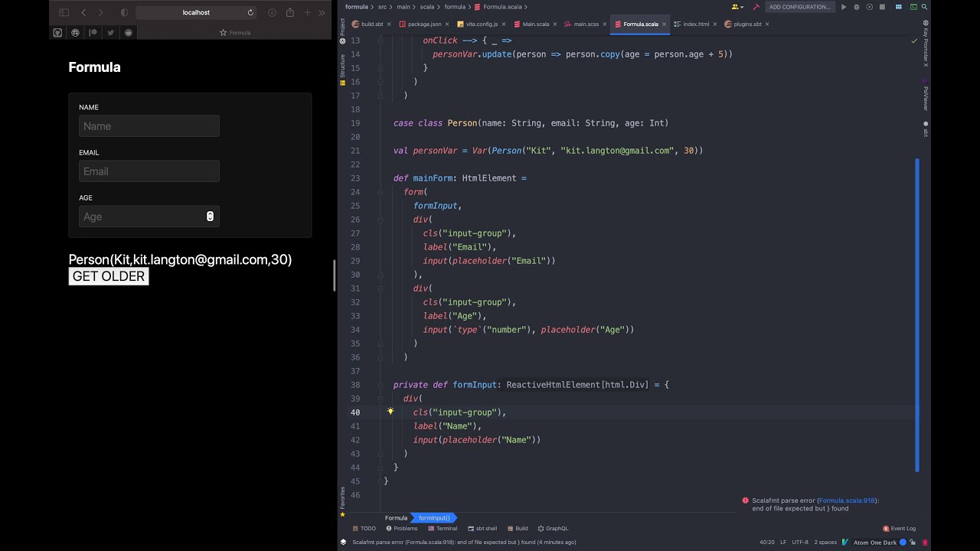Click the GET OLDER button
The width and height of the screenshot is (980, 551).
pyautogui.click(x=109, y=276)
